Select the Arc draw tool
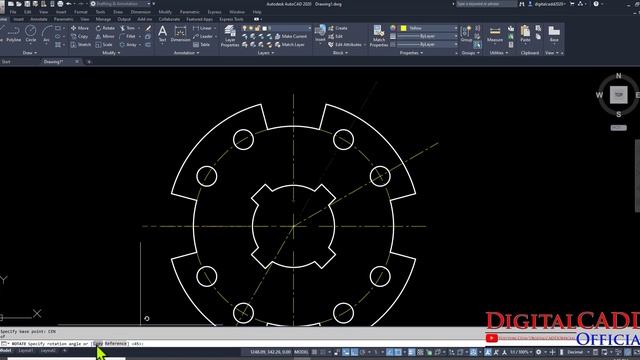640x360 pixels. coord(46,33)
